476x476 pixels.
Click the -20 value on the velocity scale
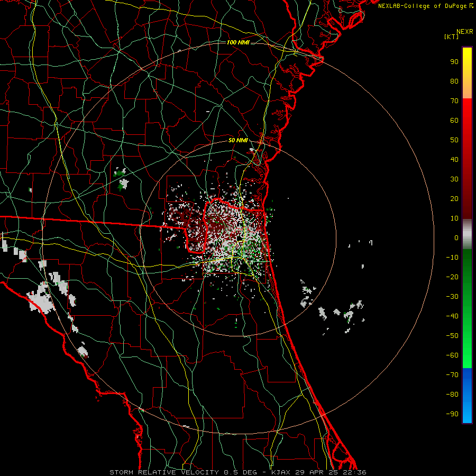pos(452,277)
